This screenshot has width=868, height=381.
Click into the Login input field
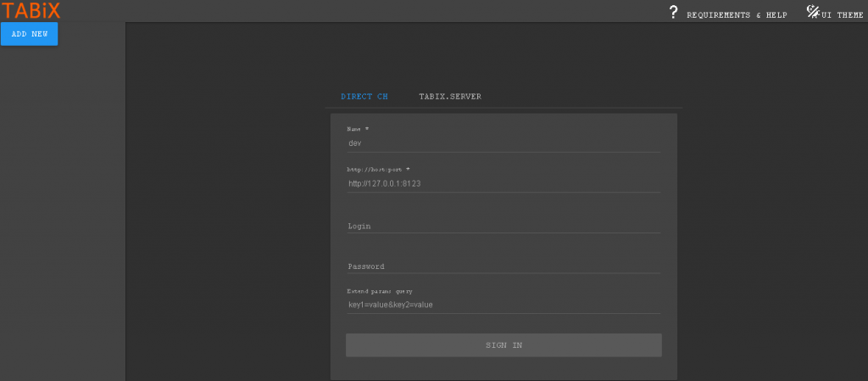coord(504,226)
